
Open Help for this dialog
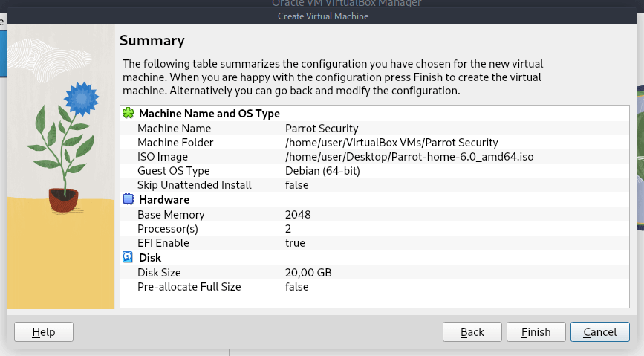(x=44, y=332)
